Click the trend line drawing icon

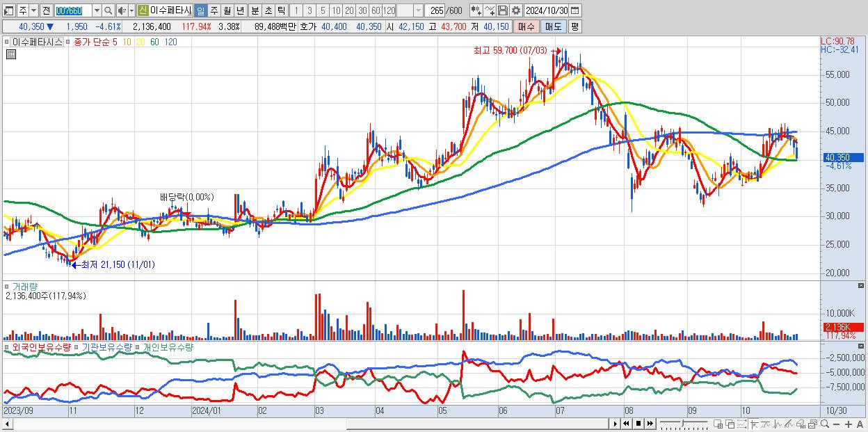point(766,424)
